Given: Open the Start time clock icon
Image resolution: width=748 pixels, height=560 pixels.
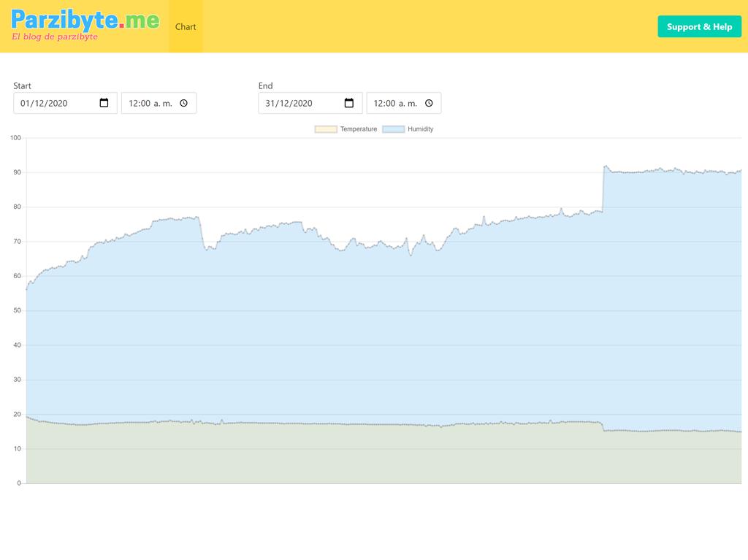Looking at the screenshot, I should 183,103.
